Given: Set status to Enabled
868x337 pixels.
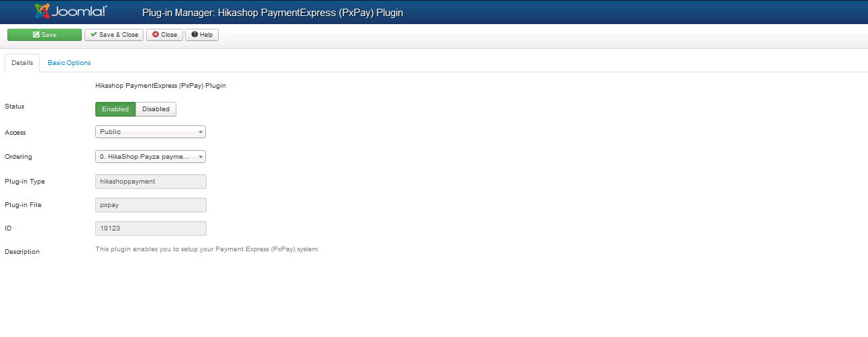Looking at the screenshot, I should pos(115,109).
